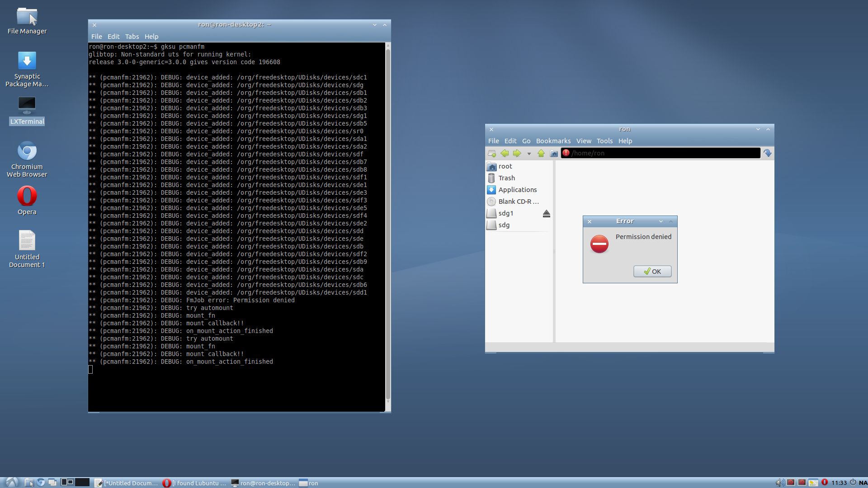Viewport: 868px width, 488px height.
Task: Open the Bookmarks menu in file manager
Action: point(553,141)
